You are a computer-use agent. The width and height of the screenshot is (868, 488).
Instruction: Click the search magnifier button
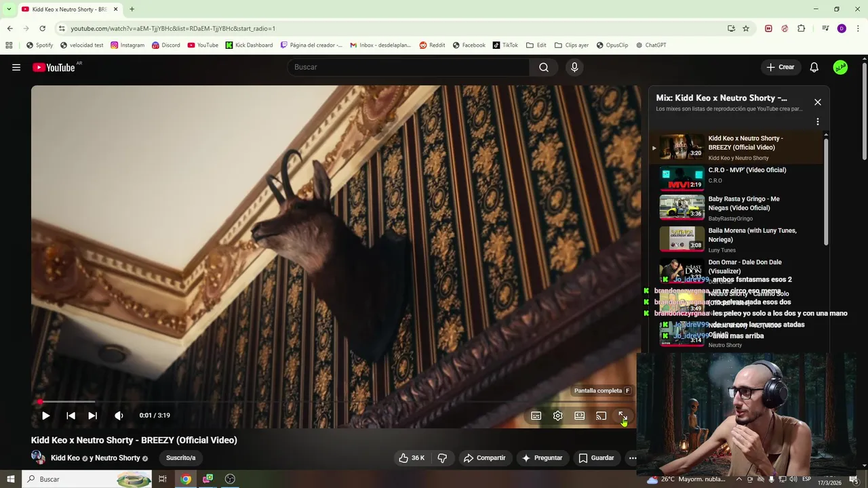click(x=544, y=67)
